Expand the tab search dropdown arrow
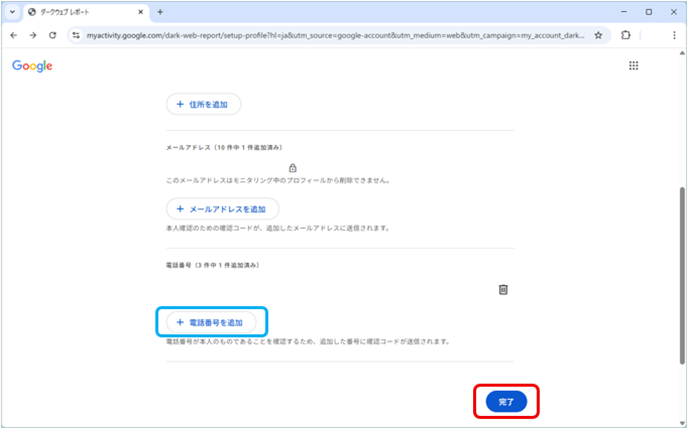688x428 pixels. pyautogui.click(x=12, y=11)
